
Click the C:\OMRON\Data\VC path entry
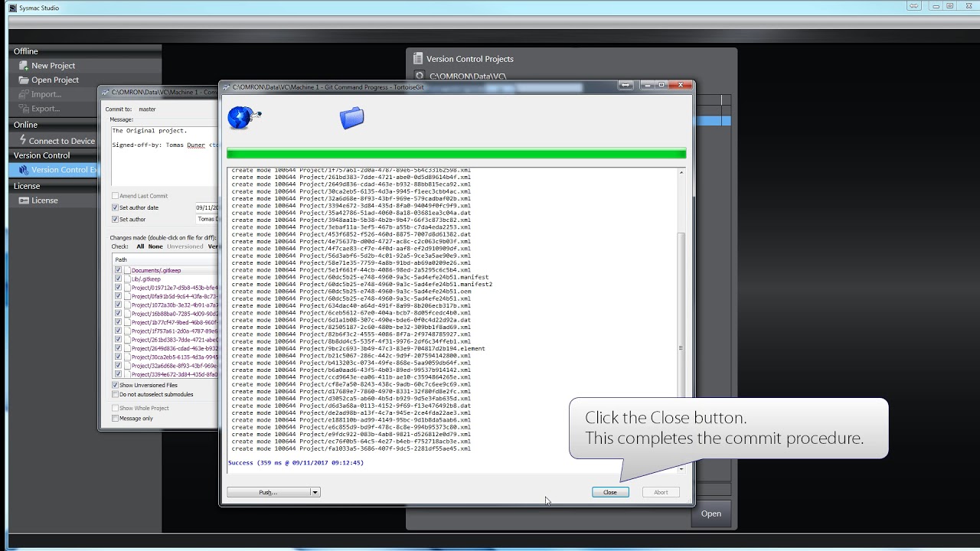pos(468,76)
